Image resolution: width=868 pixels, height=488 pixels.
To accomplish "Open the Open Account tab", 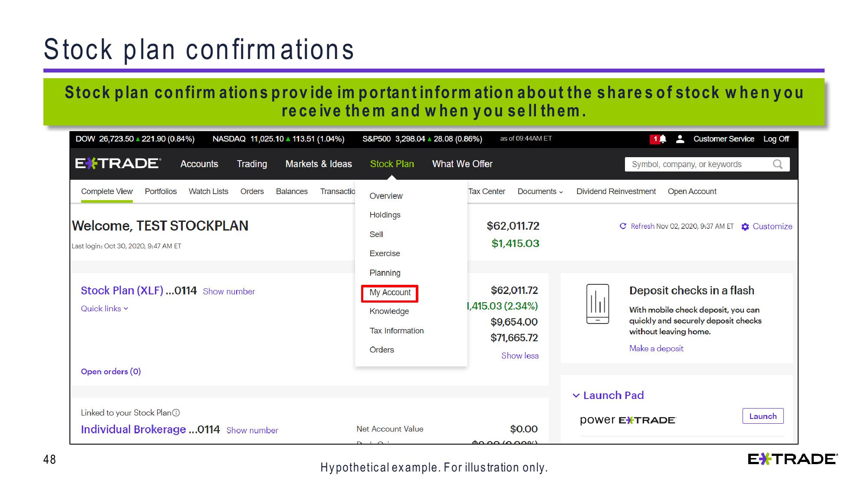I will coord(692,191).
